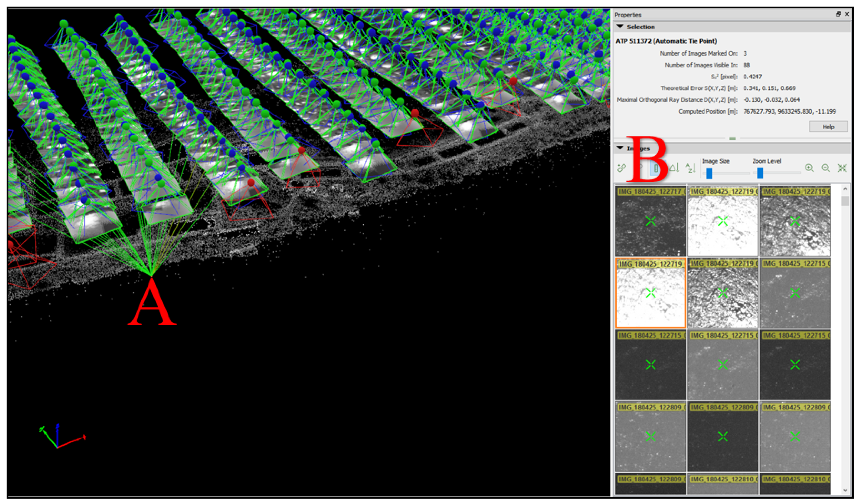Click the A-Z alphabetical sort icon

click(690, 168)
